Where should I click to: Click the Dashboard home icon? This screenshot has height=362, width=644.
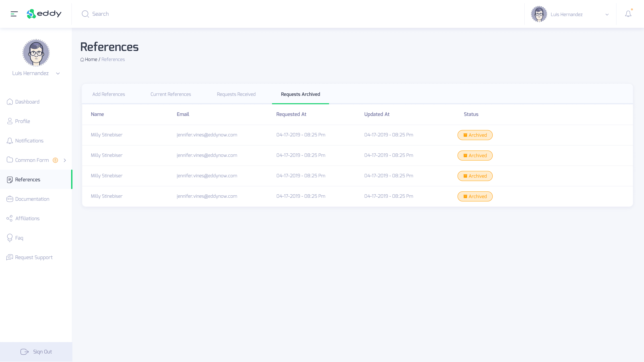click(x=10, y=102)
